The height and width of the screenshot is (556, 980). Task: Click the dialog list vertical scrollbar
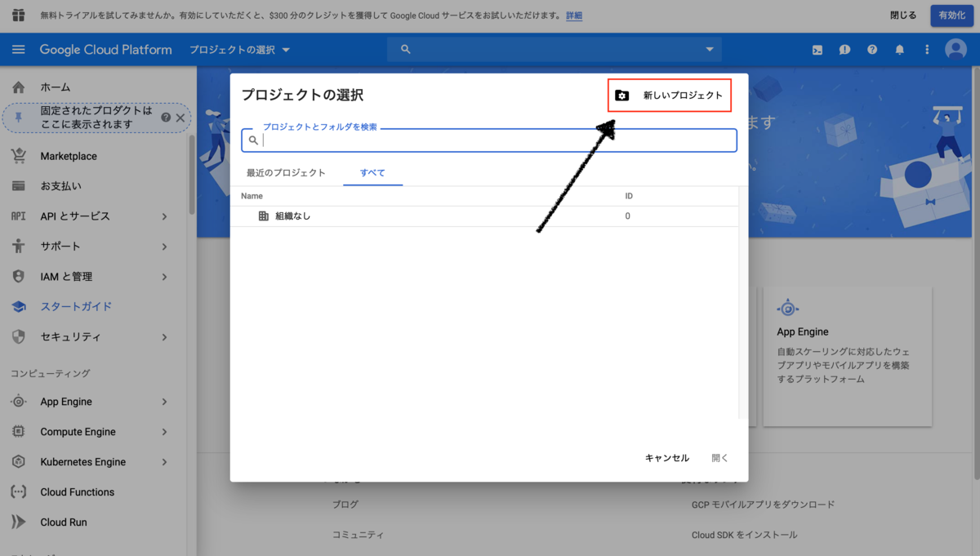click(742, 302)
